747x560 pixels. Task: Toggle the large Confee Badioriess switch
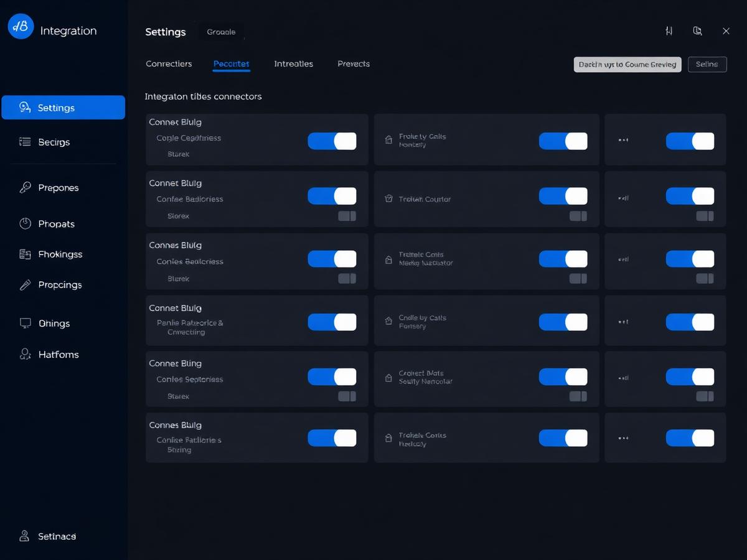[332, 196]
